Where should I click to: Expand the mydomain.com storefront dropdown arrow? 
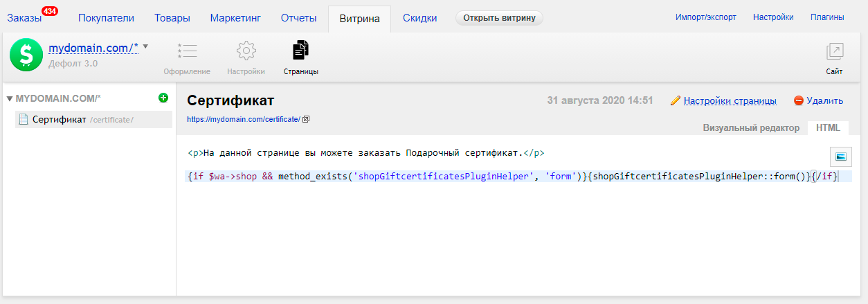145,46
